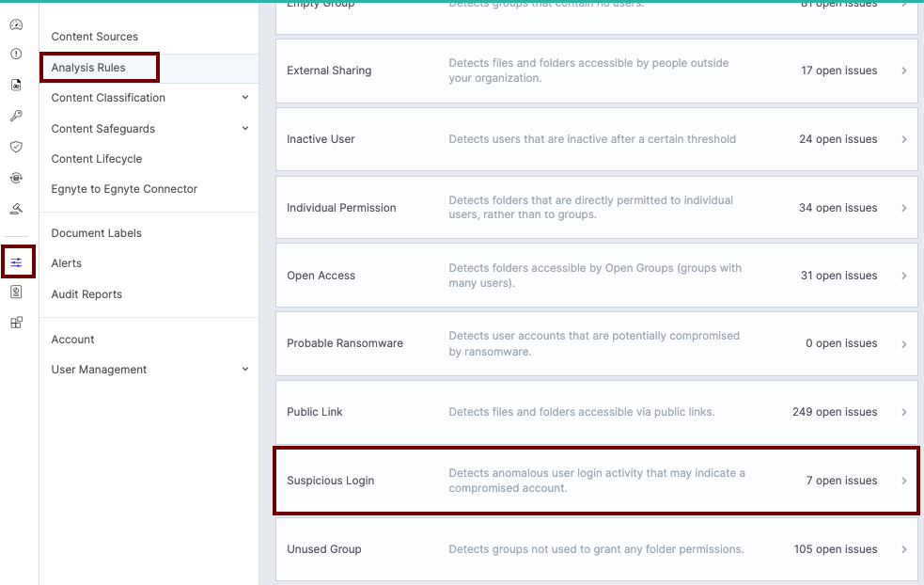
Task: Click '105 open issues' count
Action: (x=836, y=549)
